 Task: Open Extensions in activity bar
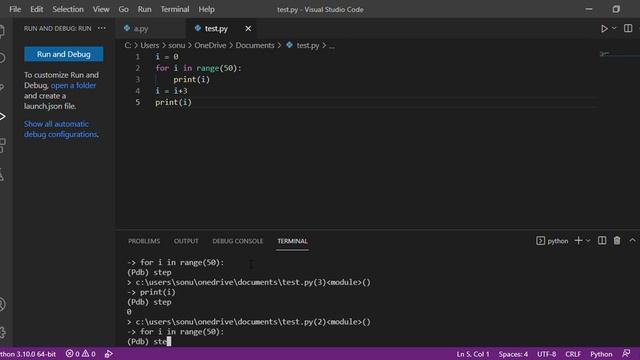(2, 145)
